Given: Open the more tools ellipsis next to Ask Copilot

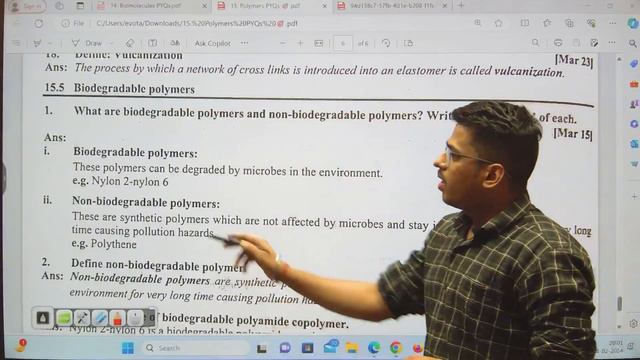Looking at the screenshot, I should click(x=244, y=43).
